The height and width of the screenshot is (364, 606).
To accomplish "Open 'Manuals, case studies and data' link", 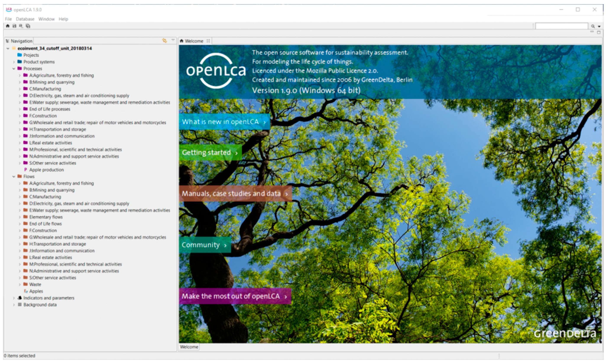I will coord(235,193).
